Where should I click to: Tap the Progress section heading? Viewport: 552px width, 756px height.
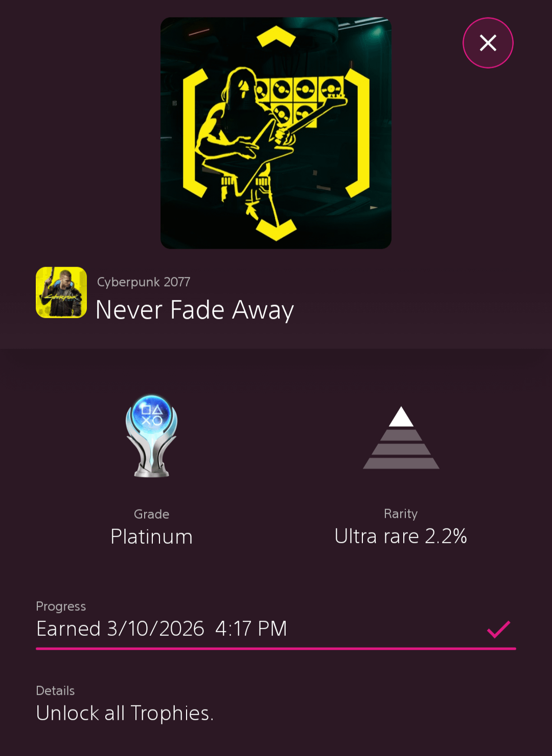coord(61,606)
